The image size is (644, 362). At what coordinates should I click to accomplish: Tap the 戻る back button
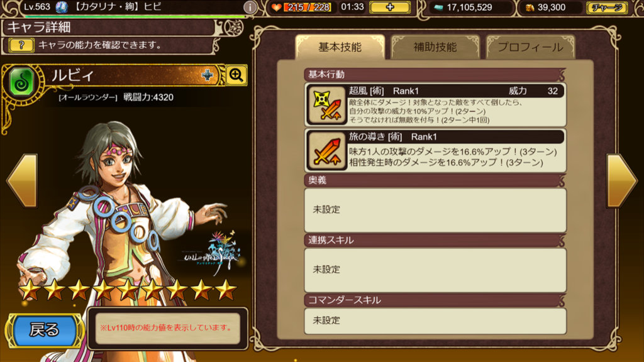(x=44, y=330)
